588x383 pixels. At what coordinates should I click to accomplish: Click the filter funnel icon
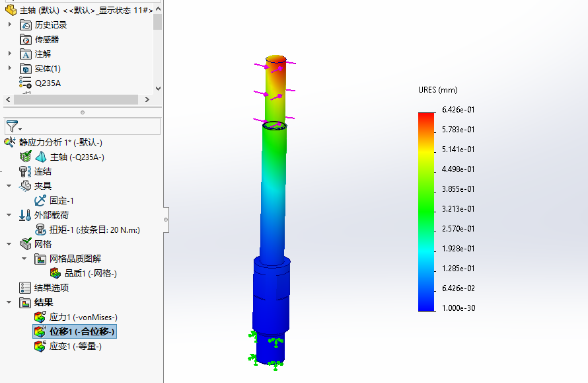pos(12,126)
